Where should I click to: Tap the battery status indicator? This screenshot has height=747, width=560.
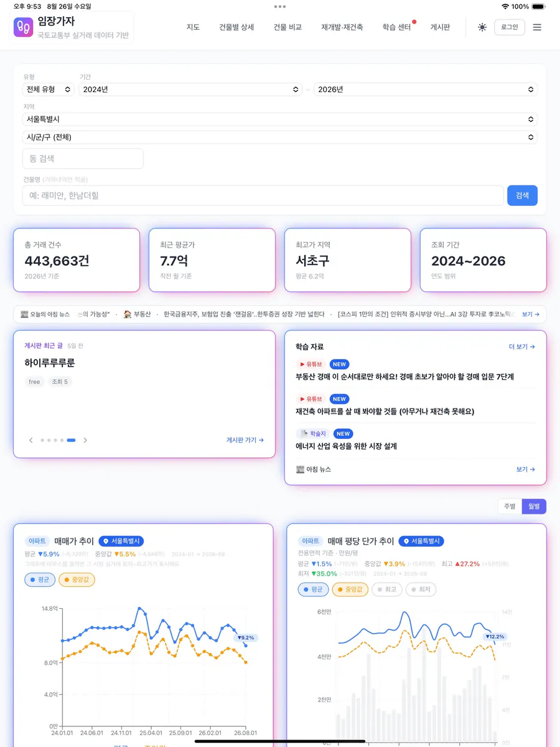click(x=539, y=6)
